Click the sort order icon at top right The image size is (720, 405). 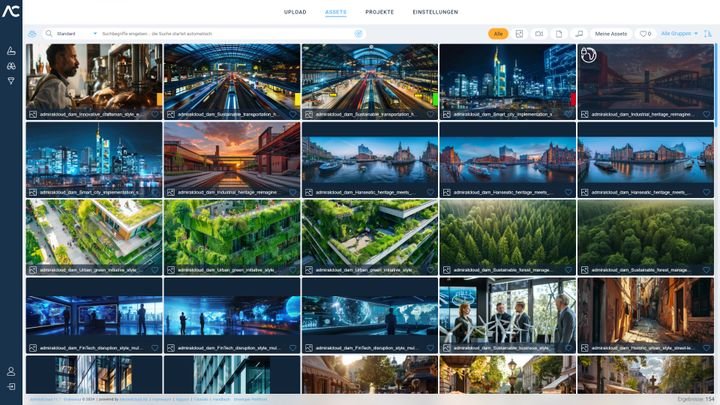[708, 34]
